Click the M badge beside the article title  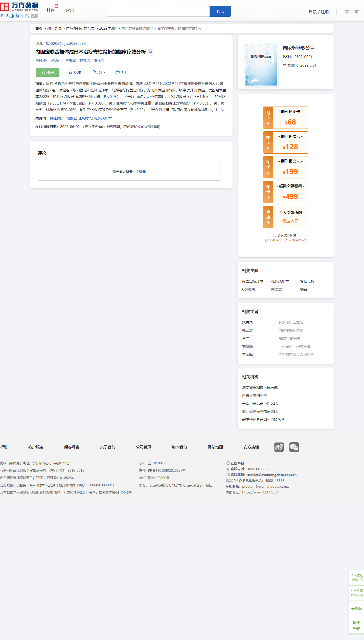click(x=151, y=52)
